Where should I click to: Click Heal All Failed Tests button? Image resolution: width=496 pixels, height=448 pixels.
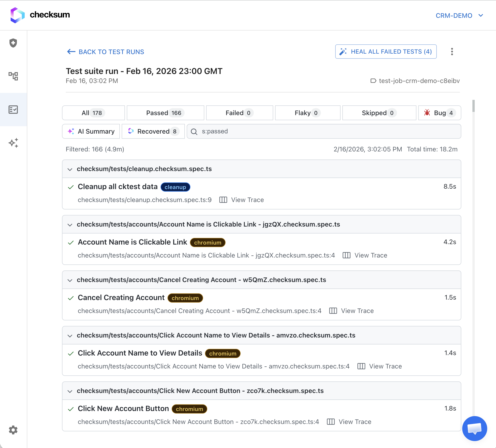point(385,52)
